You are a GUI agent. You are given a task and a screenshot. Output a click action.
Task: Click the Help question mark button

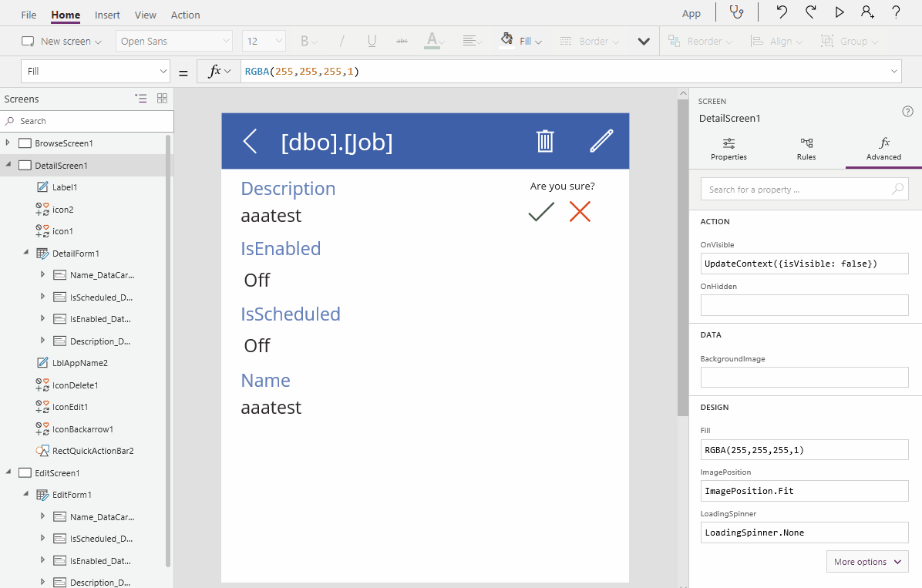point(896,13)
